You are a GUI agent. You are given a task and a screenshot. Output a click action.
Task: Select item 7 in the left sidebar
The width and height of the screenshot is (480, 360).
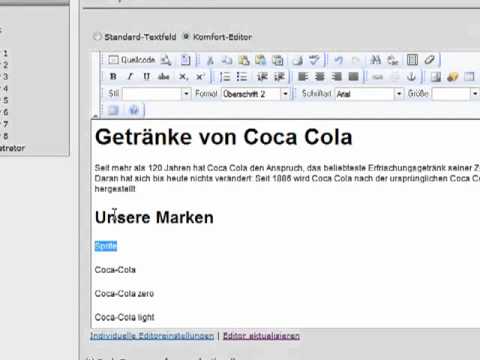pos(5,124)
